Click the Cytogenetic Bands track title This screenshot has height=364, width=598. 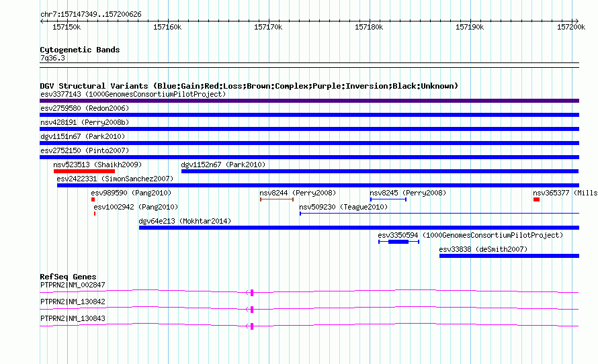[x=80, y=50]
